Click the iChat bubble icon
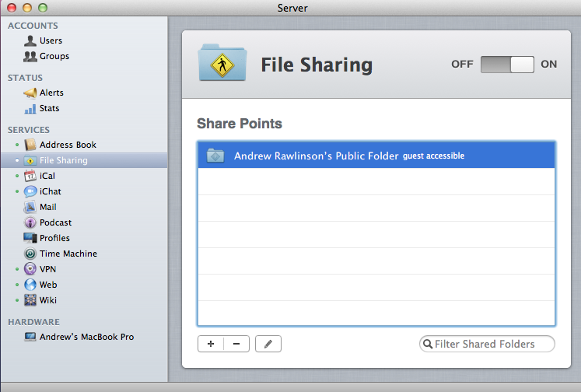Viewport: 581px width, 392px height. point(30,191)
